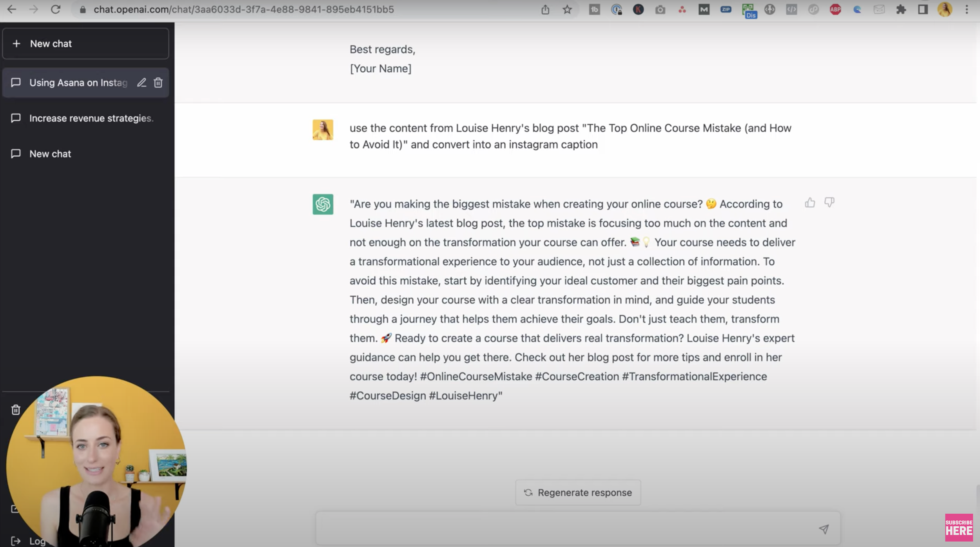The image size is (980, 547).
Task: Open the Using Asana on Instag chat
Action: [85, 83]
